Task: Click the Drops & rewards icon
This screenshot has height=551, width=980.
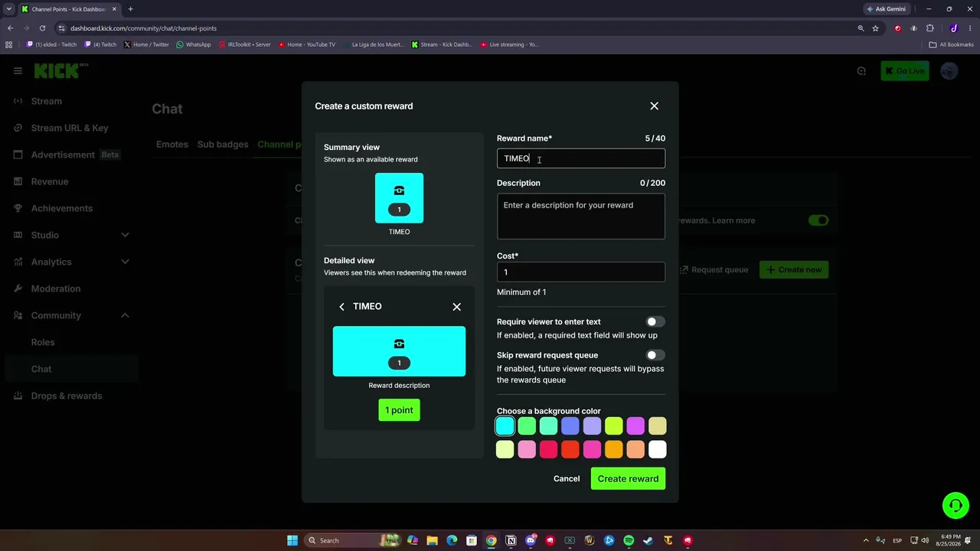Action: pos(18,396)
